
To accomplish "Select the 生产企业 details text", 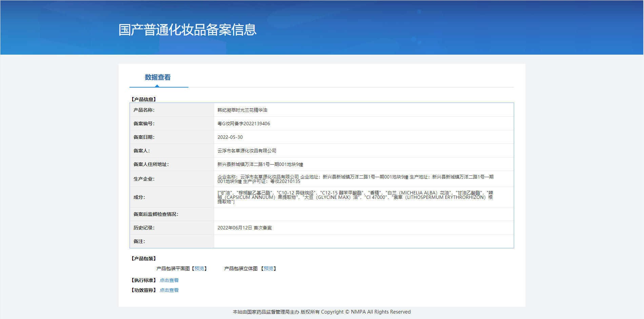I will coord(356,179).
